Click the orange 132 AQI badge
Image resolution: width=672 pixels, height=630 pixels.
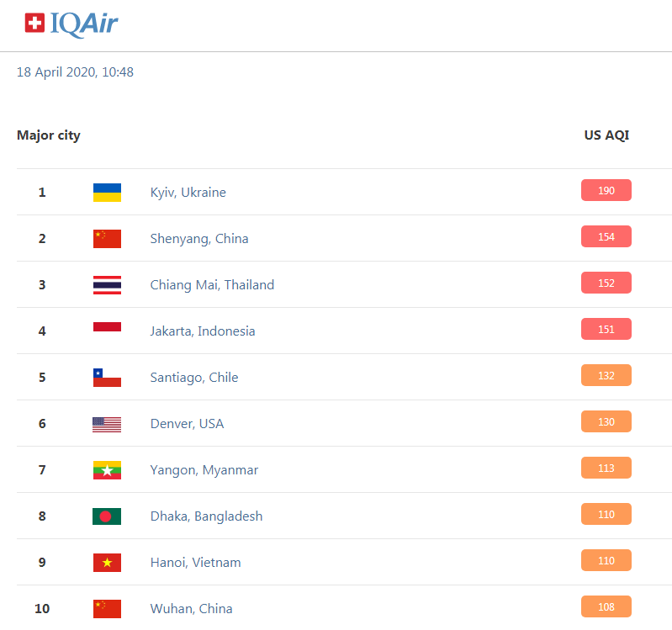(606, 375)
